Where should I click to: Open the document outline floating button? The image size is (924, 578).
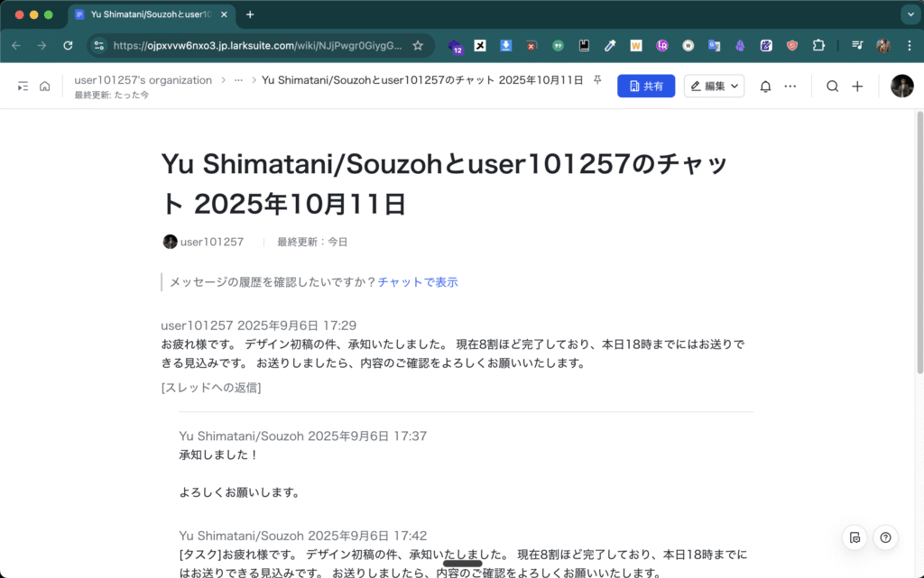[x=855, y=538]
